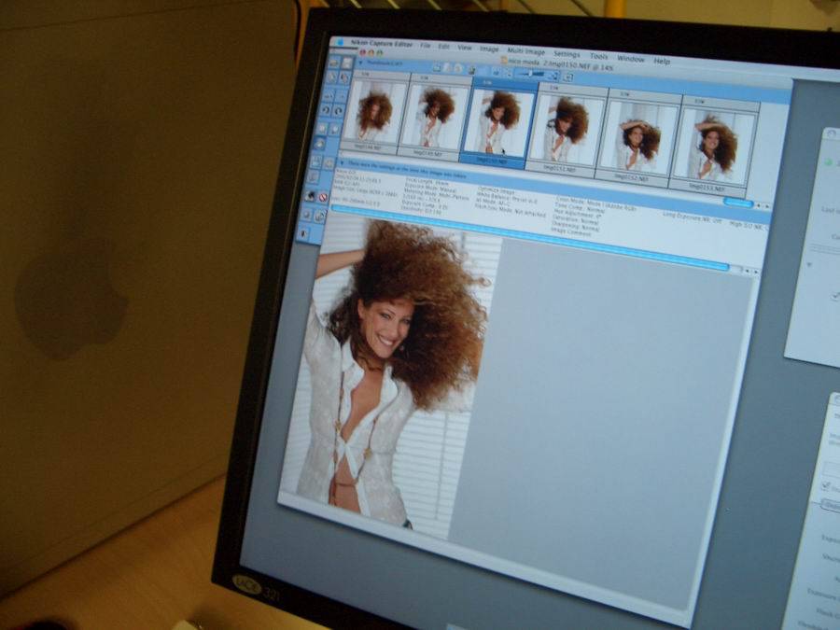Select the black camera icon beside the red prohibition icon
840x630 pixels.
tap(310, 194)
